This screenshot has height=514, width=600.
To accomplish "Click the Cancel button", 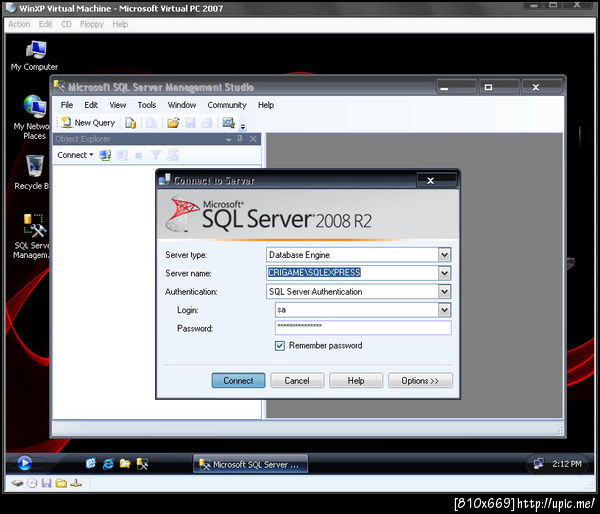I will (x=297, y=381).
